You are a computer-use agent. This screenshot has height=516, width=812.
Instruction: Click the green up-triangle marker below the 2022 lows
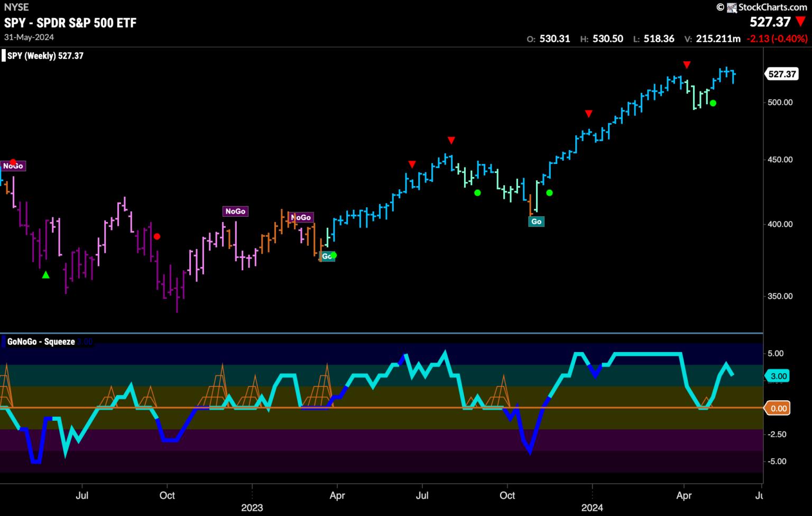point(46,274)
